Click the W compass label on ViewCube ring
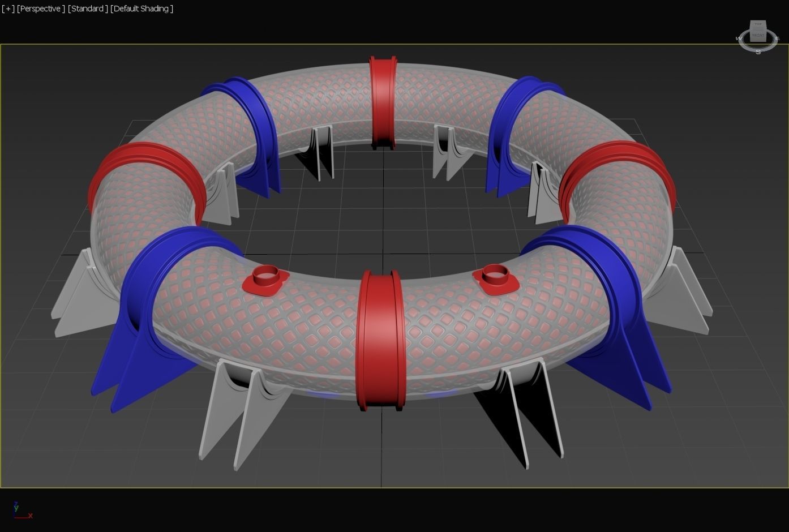Viewport: 789px width, 532px height. (739, 38)
